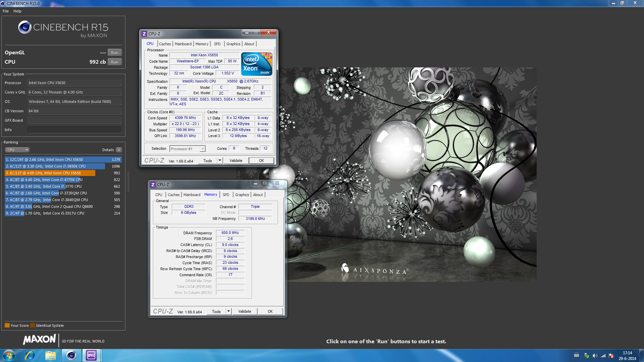Click Tools button in upper CPU-Z window
Viewport: 644px width, 362px height.
click(208, 161)
